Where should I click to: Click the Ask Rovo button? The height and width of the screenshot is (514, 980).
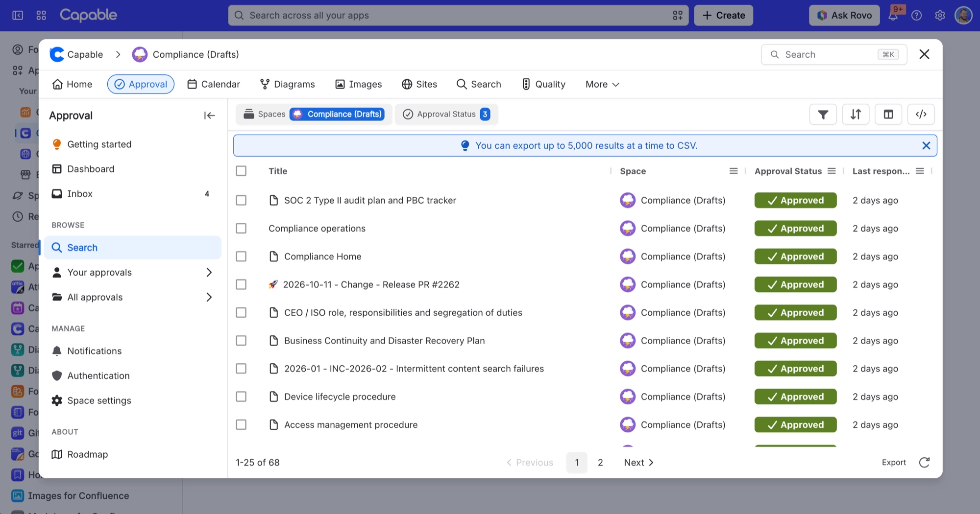pos(844,16)
